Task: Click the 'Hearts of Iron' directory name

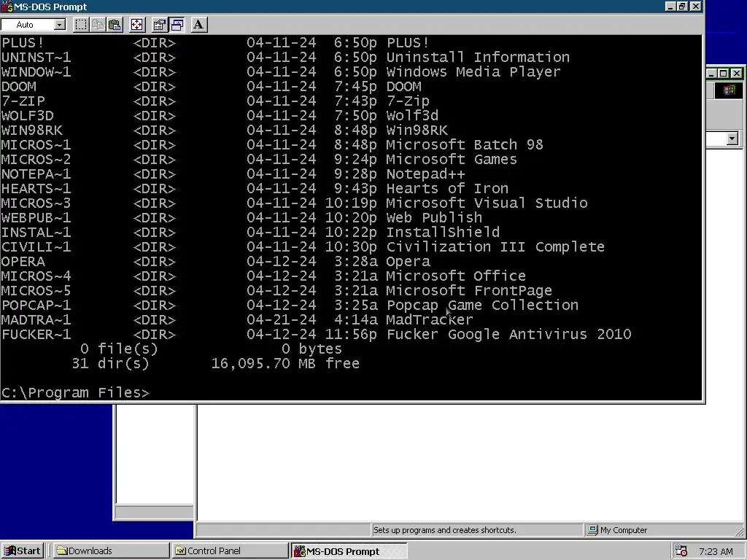Action: pyautogui.click(x=447, y=189)
